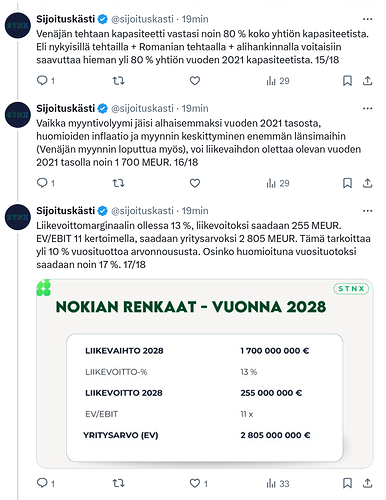Open more options on the 15/18 tweet
The image size is (386, 500).
pyautogui.click(x=367, y=19)
